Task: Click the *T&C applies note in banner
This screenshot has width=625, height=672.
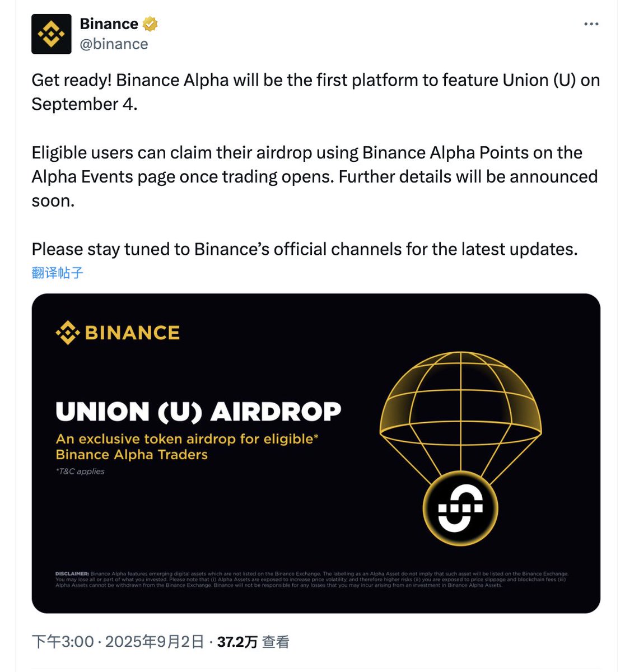Action: (x=80, y=472)
